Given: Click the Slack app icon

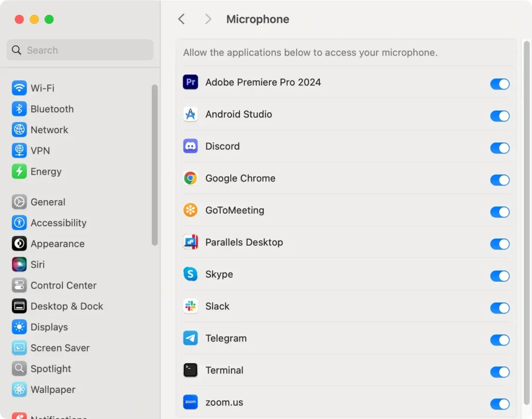Looking at the screenshot, I should [190, 306].
